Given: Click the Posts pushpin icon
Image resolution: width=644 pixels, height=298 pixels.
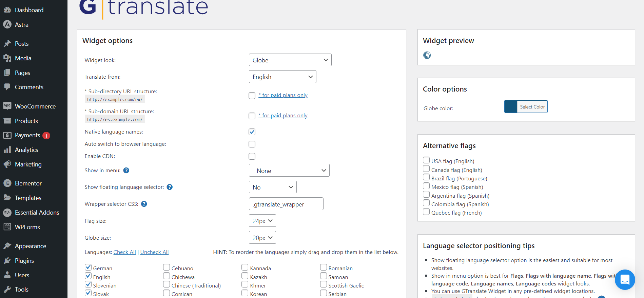Looking at the screenshot, I should coord(7,43).
